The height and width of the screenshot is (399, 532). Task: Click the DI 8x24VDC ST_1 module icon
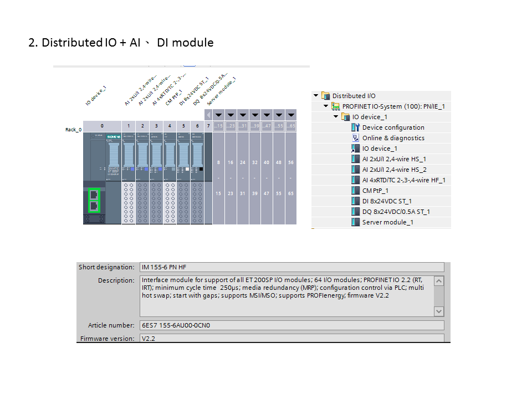pyautogui.click(x=355, y=201)
